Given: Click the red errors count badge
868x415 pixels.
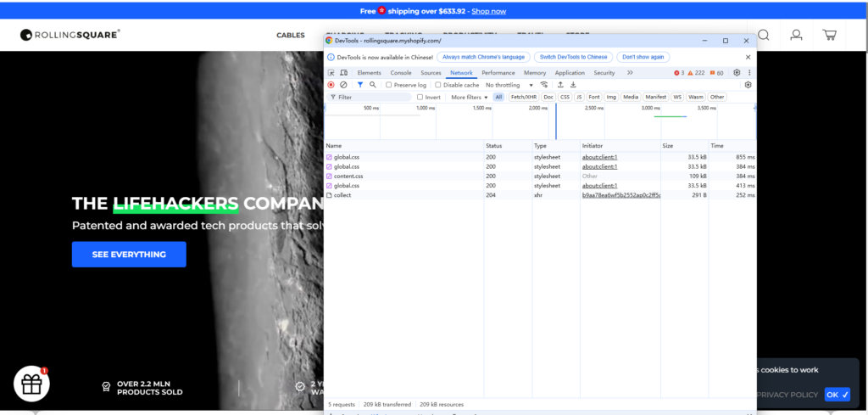Looking at the screenshot, I should click(679, 73).
